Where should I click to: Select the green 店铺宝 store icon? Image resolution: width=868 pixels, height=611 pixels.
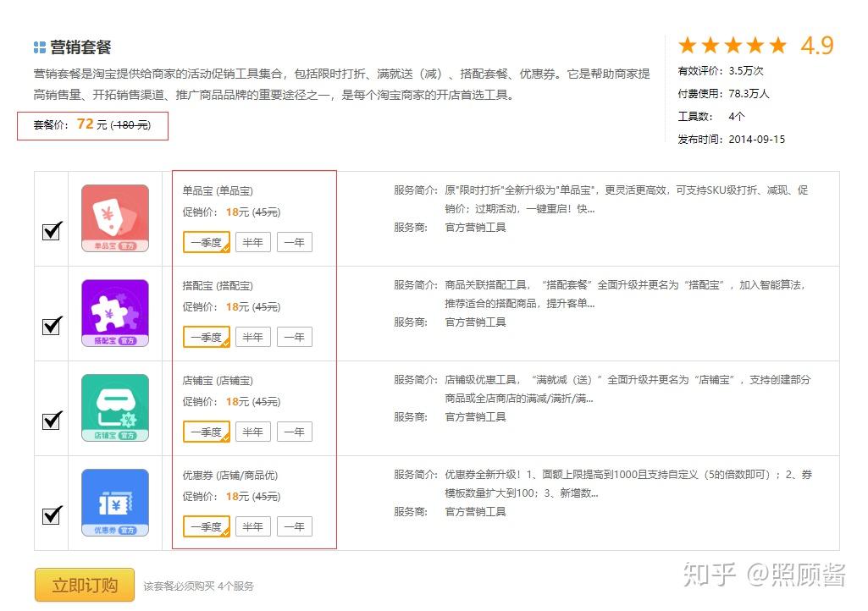point(115,408)
